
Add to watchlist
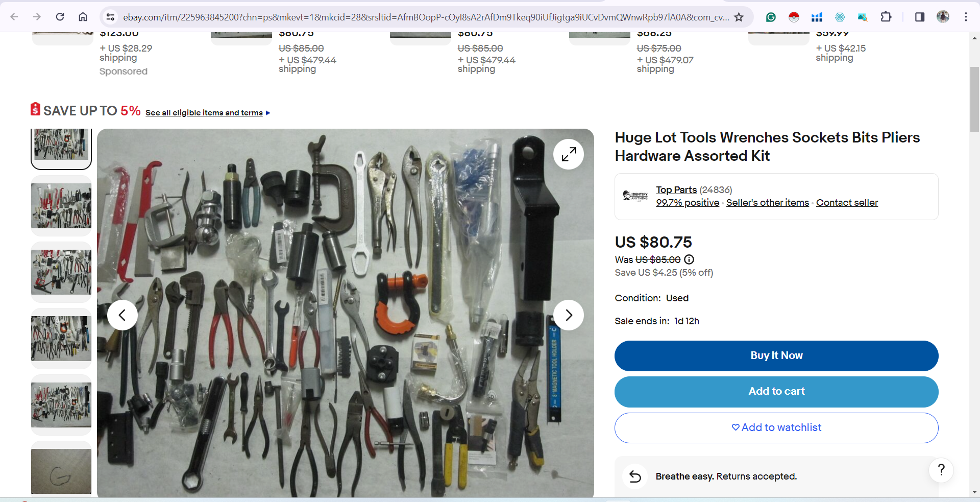pyautogui.click(x=776, y=428)
